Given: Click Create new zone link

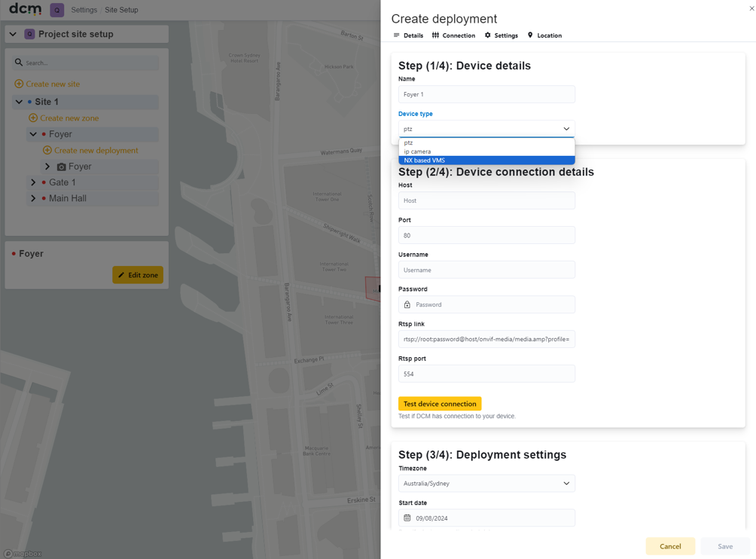Looking at the screenshot, I should click(x=69, y=118).
